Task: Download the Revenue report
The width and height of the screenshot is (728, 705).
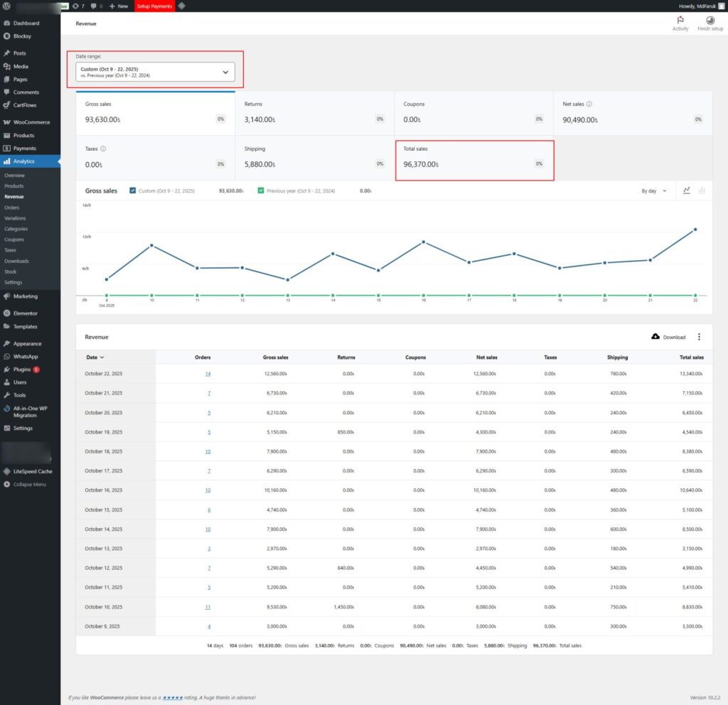Action: point(668,337)
